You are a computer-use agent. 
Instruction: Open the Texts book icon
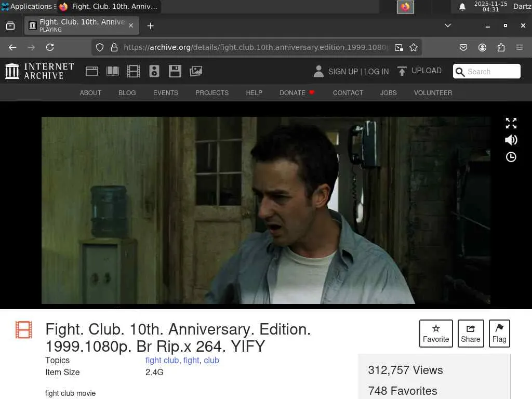[x=113, y=71]
